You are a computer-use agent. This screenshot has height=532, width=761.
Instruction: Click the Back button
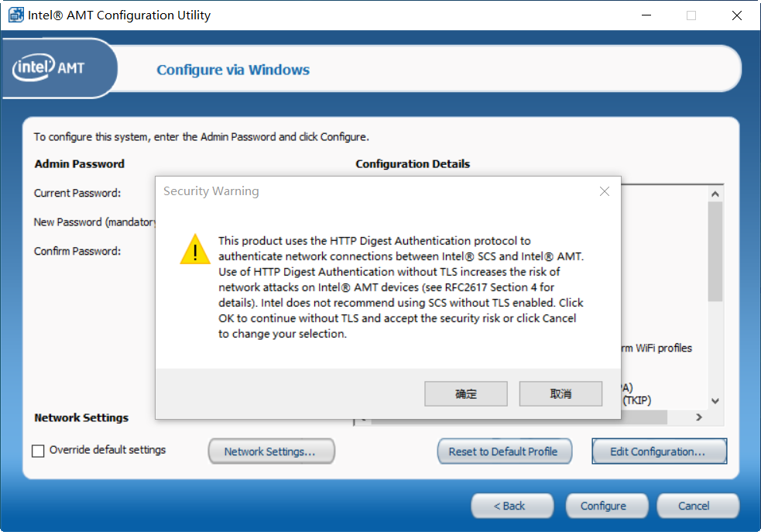[x=512, y=506]
